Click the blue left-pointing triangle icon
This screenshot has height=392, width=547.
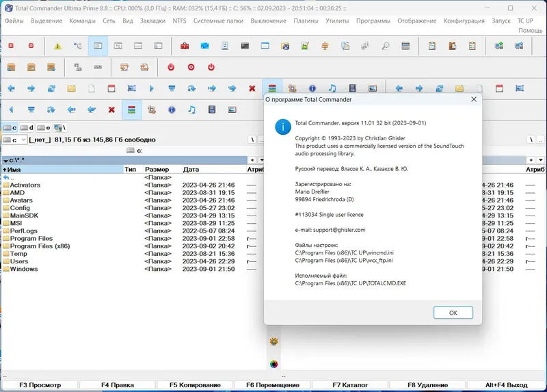coord(11,110)
